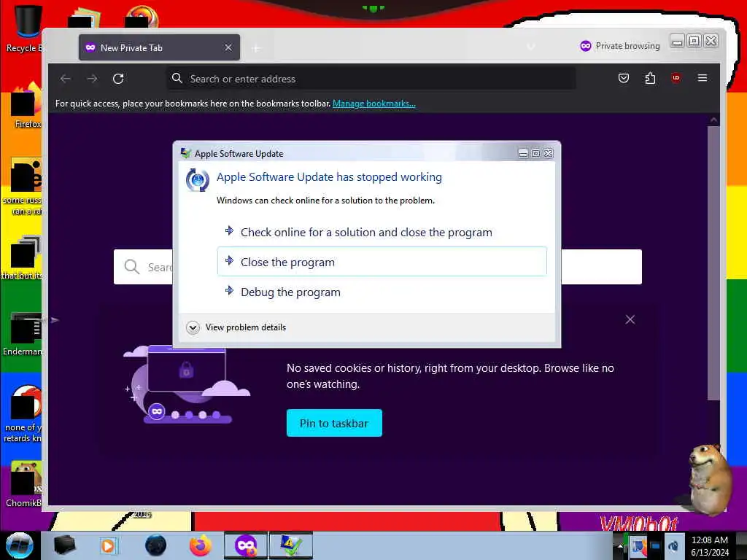Click the Firefox back arrow
The width and height of the screenshot is (747, 560).
point(66,79)
